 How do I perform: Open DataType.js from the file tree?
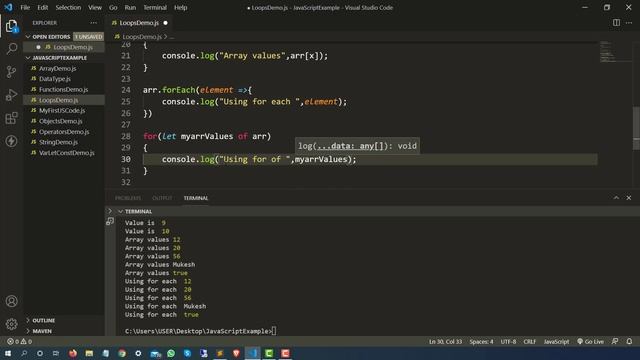pyautogui.click(x=55, y=79)
